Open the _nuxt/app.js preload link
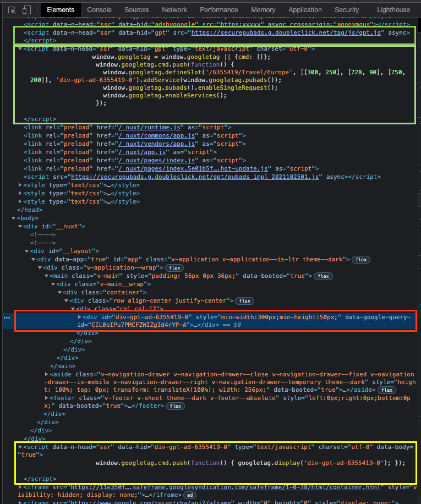Image resolution: width=421 pixels, height=504 pixels. pos(142,152)
